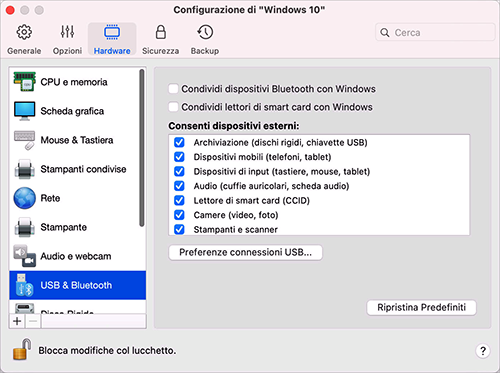Uncheck Dispositivi mobili (telefoni, tablet)
The image size is (500, 373).
[x=179, y=157]
